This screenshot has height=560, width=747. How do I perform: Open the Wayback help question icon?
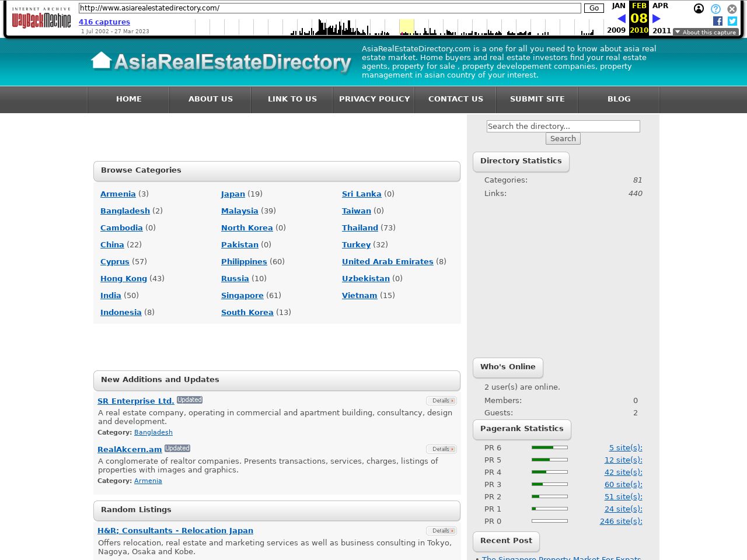pos(715,9)
